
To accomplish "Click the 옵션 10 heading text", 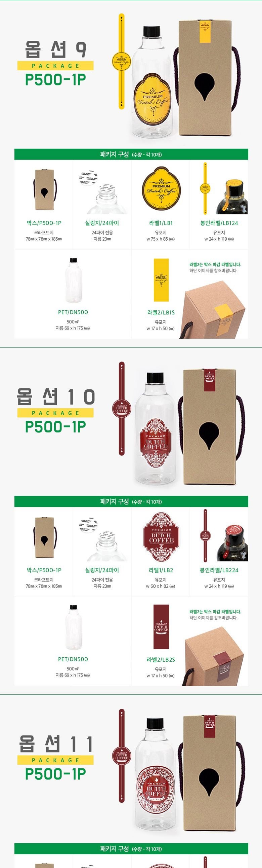I will tap(56, 396).
